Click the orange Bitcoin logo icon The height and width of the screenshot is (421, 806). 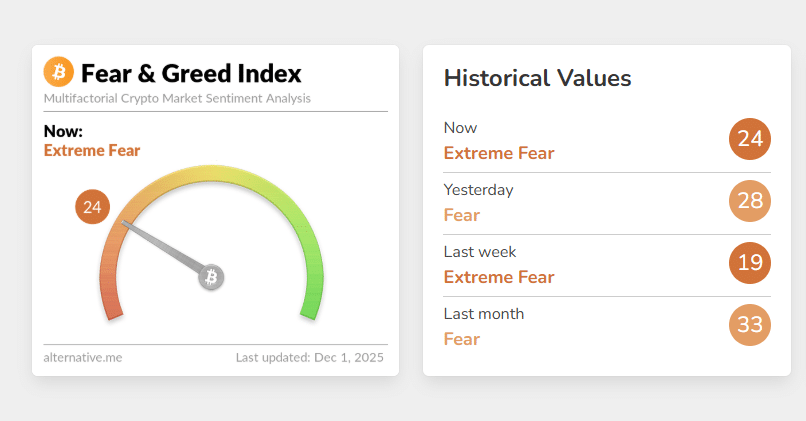[59, 72]
